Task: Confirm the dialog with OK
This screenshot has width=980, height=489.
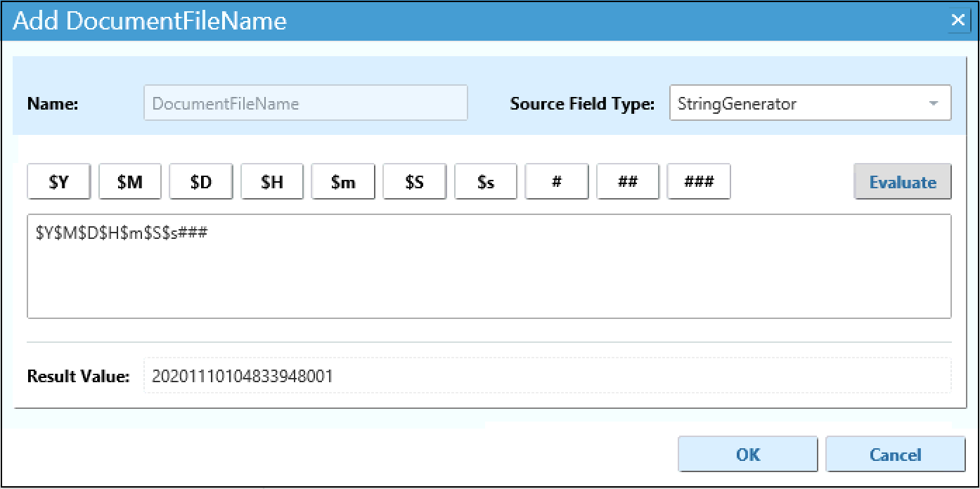Action: (747, 455)
